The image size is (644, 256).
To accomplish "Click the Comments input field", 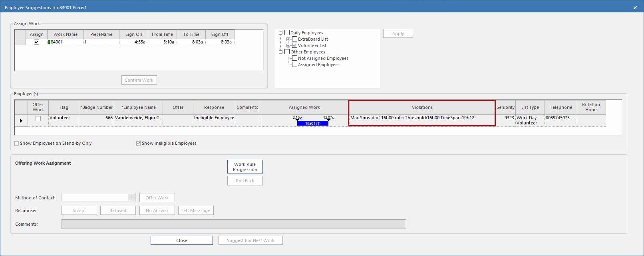I will tap(234, 224).
